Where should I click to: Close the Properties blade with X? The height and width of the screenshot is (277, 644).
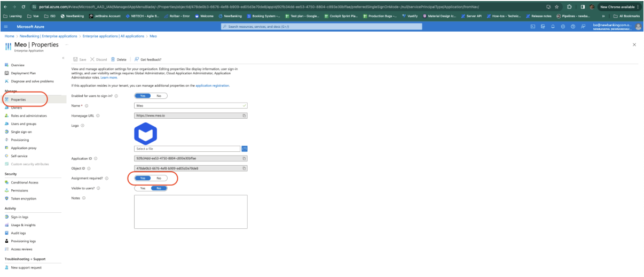[634, 44]
